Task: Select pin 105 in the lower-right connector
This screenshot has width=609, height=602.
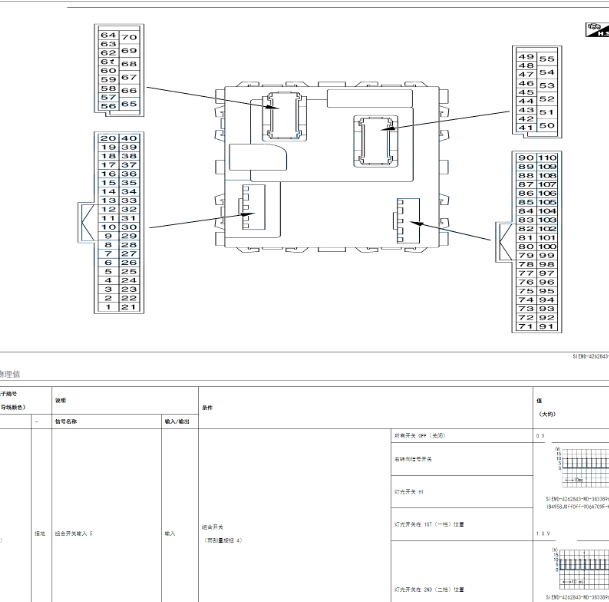Action: (x=547, y=202)
